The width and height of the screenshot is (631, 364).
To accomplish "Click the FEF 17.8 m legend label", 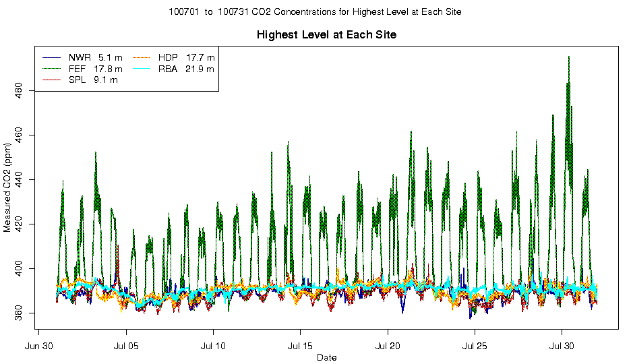I will [95, 69].
